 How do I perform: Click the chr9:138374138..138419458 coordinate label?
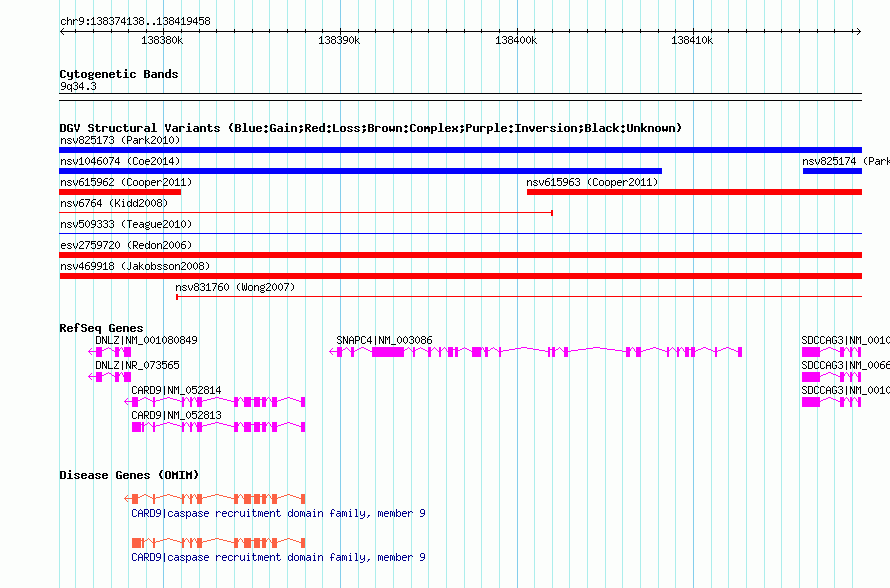click(x=135, y=21)
